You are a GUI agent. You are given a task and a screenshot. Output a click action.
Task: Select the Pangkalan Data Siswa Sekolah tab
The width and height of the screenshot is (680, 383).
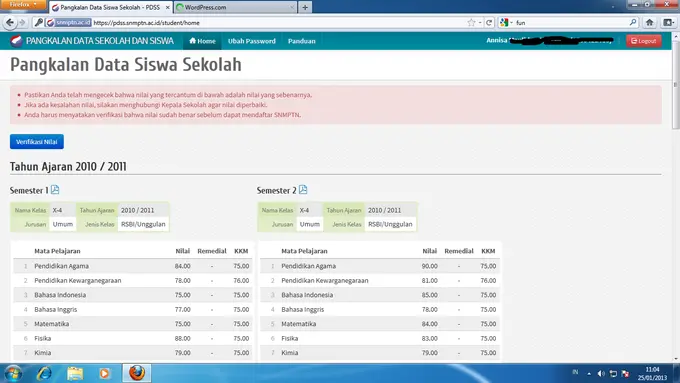coord(111,7)
